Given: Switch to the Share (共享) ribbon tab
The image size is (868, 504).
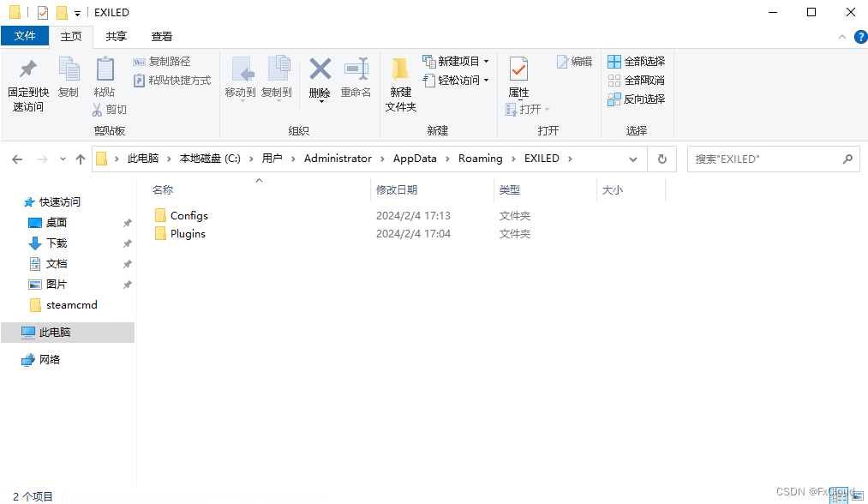Looking at the screenshot, I should click(x=117, y=37).
